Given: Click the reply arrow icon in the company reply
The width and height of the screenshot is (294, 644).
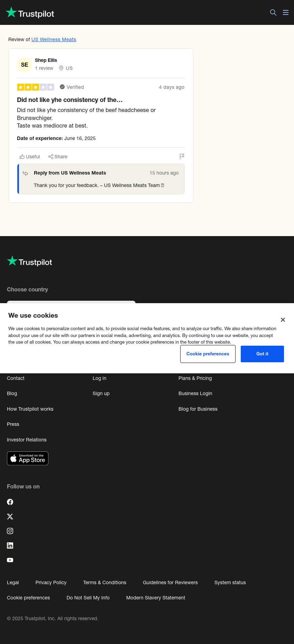Looking at the screenshot, I should pyautogui.click(x=25, y=173).
